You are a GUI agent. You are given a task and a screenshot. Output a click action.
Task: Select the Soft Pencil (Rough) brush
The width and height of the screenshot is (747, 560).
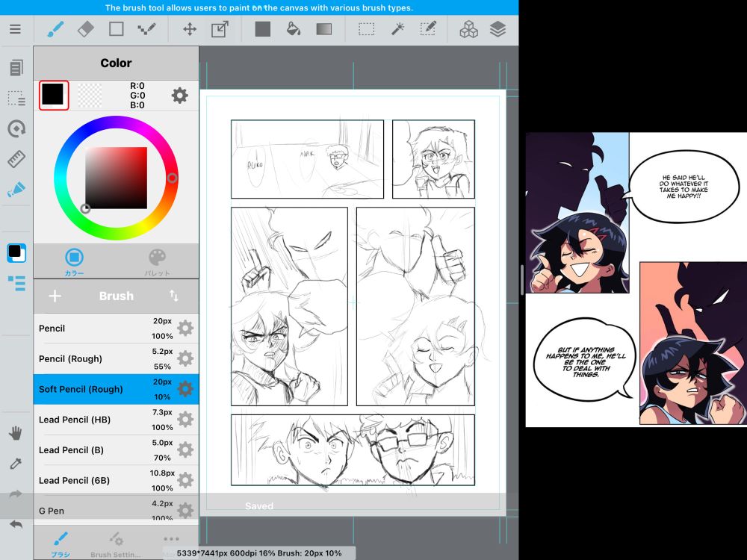tap(116, 389)
